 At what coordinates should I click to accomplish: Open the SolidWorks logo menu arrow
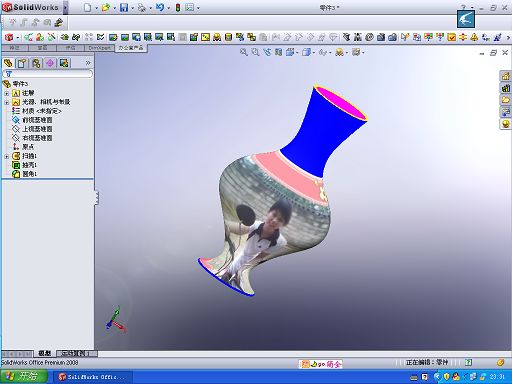coord(65,7)
